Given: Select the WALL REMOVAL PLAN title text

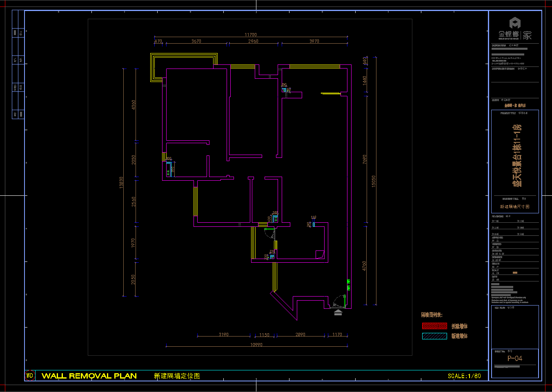Looking at the screenshot, I should (x=89, y=376).
